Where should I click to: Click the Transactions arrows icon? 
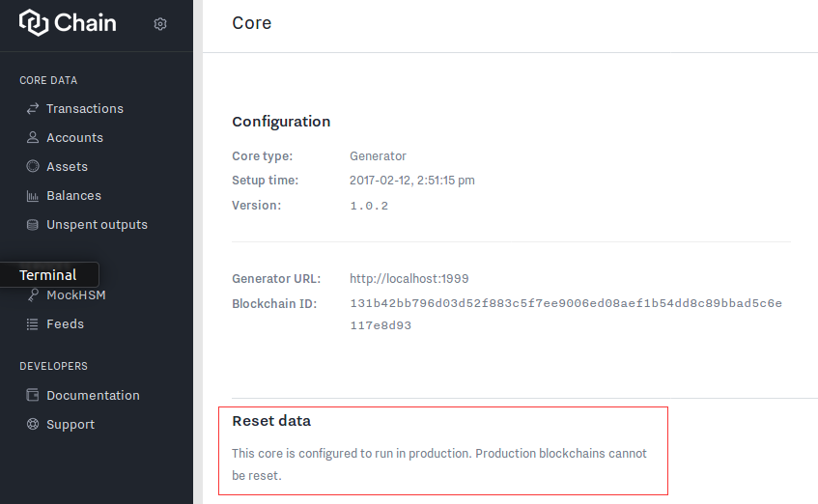(x=33, y=108)
